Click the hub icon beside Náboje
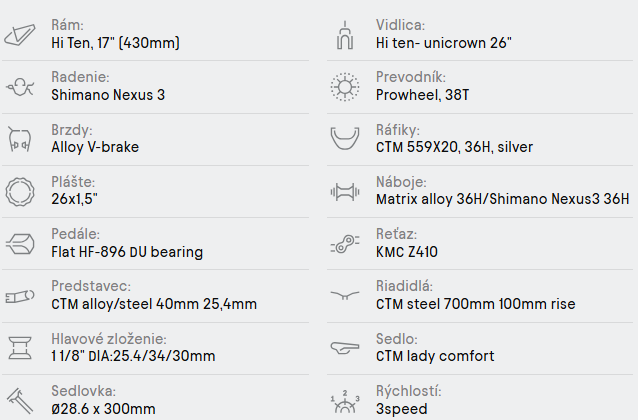Image resolution: width=638 pixels, height=420 pixels. 344,191
